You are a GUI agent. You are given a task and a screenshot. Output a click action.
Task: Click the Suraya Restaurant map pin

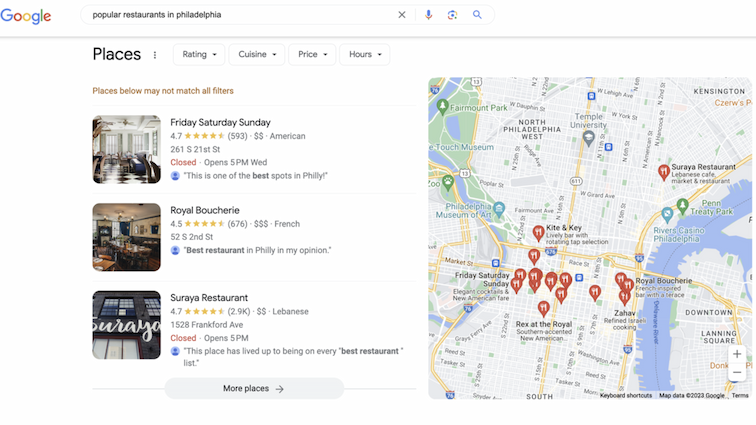tap(664, 172)
